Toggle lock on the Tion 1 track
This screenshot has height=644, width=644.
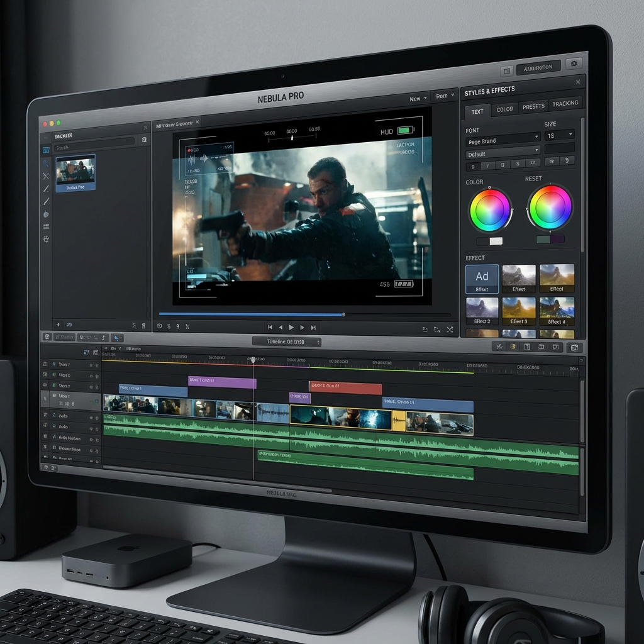[x=97, y=365]
